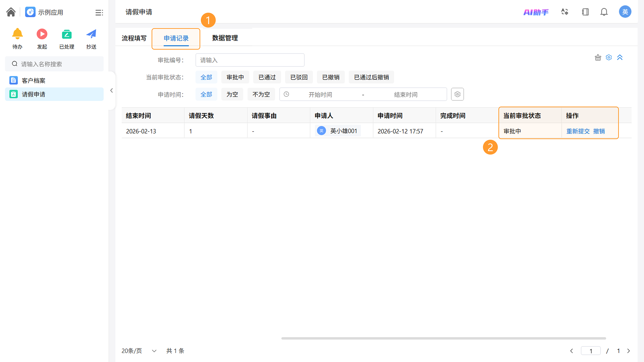Filter approval status by 已通过后撤销

[x=371, y=77]
